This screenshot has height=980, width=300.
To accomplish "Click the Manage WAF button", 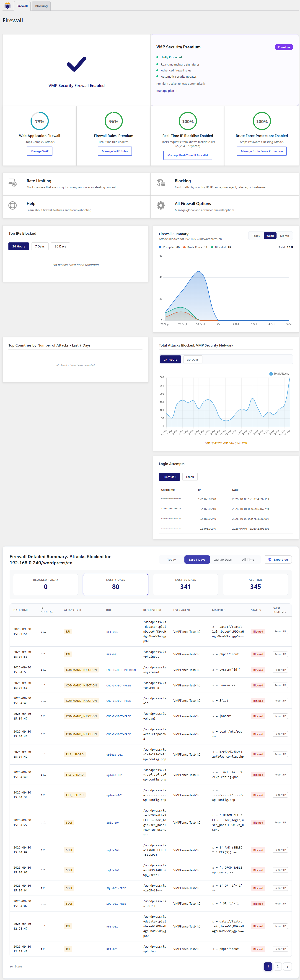I will point(39,151).
